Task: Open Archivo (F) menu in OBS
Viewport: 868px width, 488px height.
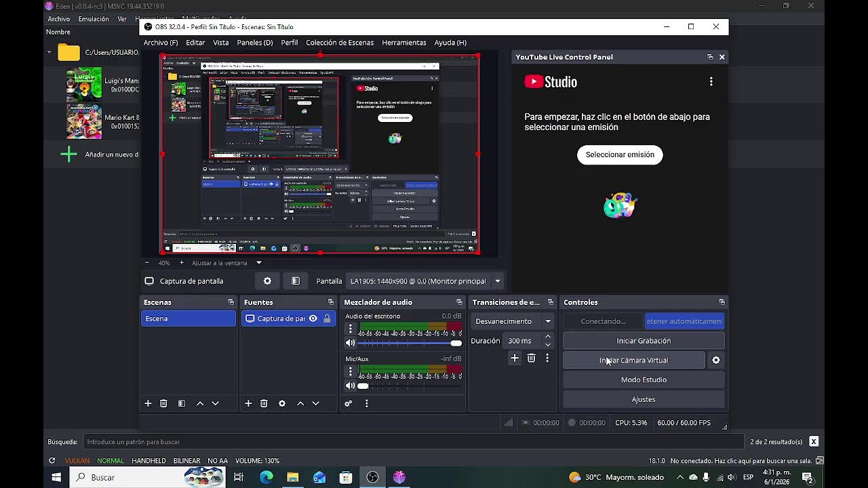Action: (x=161, y=43)
